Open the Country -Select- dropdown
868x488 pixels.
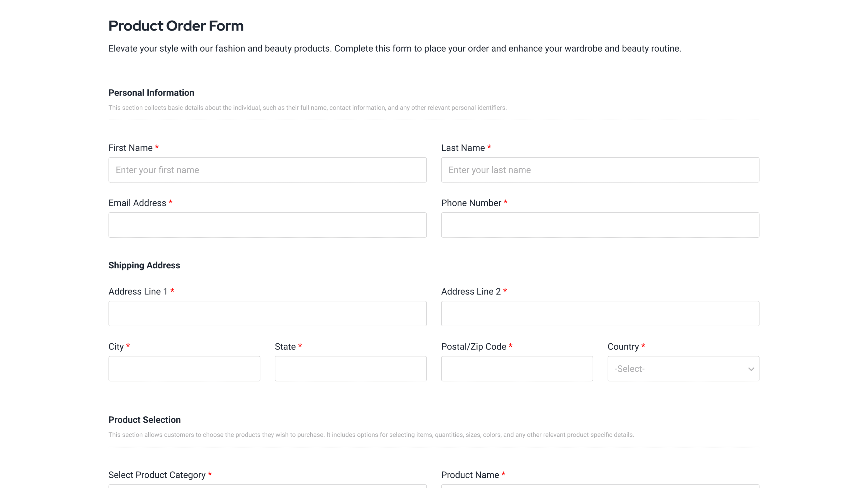tap(677, 369)
